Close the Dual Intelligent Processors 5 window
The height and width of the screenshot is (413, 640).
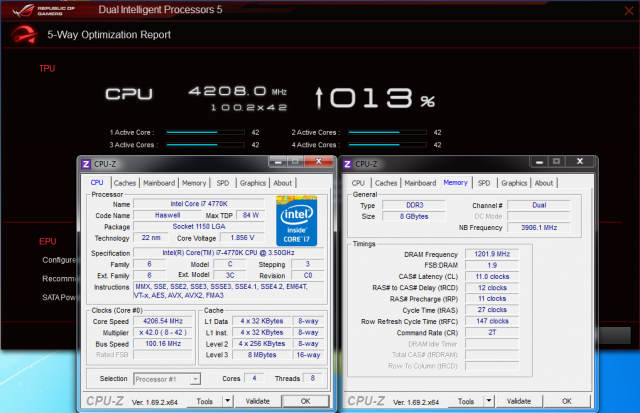(x=629, y=11)
